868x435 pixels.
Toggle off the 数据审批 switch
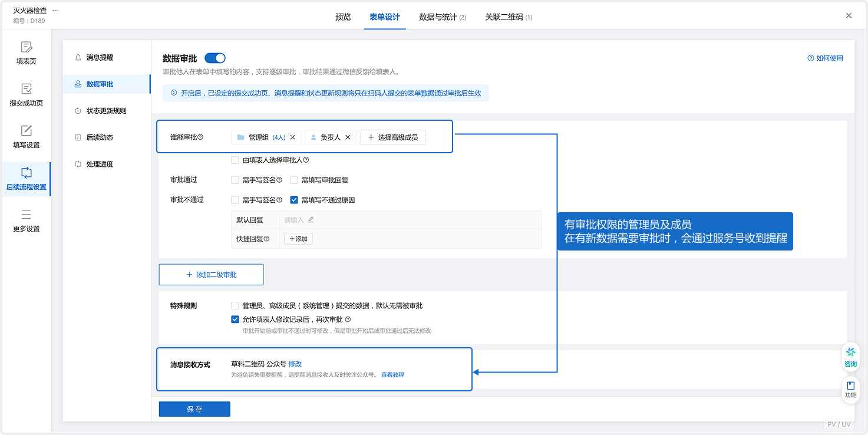coord(214,58)
